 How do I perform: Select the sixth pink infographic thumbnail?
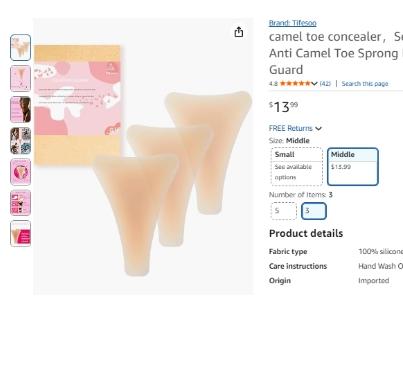(x=21, y=203)
